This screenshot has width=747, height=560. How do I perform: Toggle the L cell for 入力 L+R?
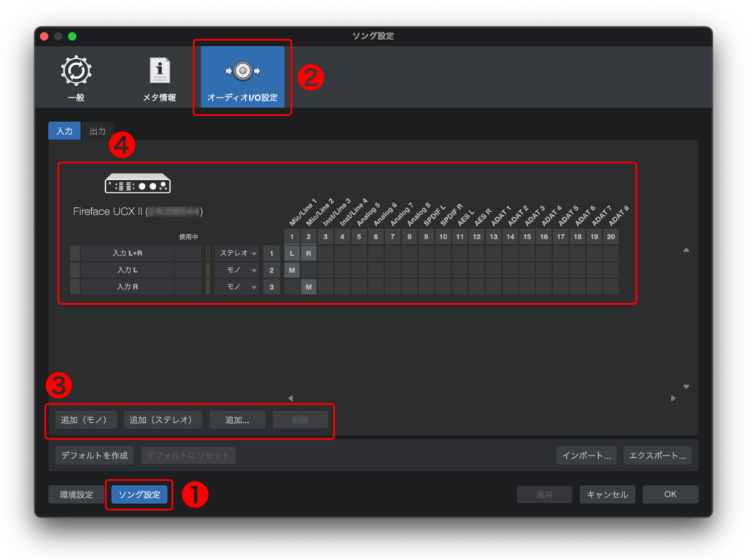292,253
